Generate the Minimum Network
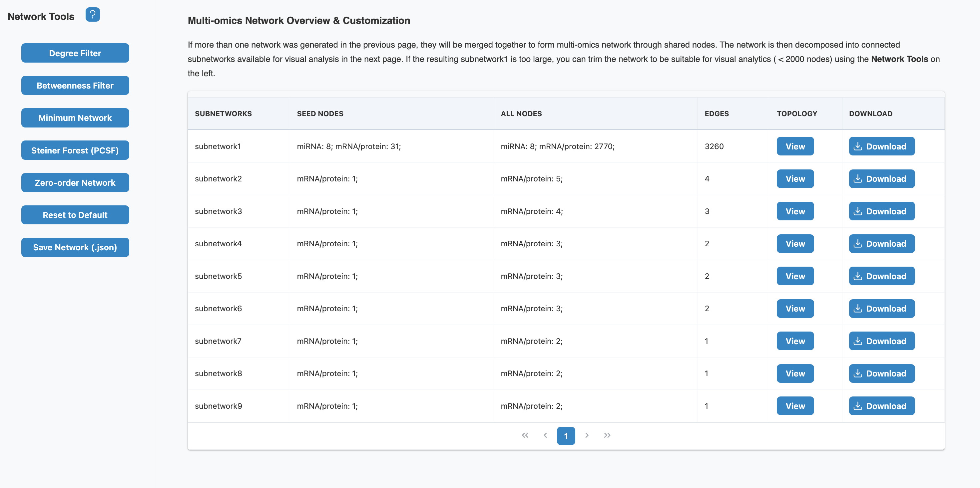980x488 pixels. coord(75,118)
